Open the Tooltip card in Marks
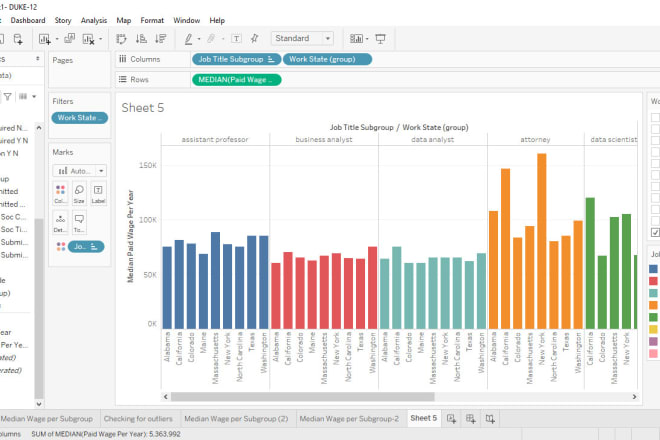This screenshot has height=440, width=660. (x=79, y=223)
